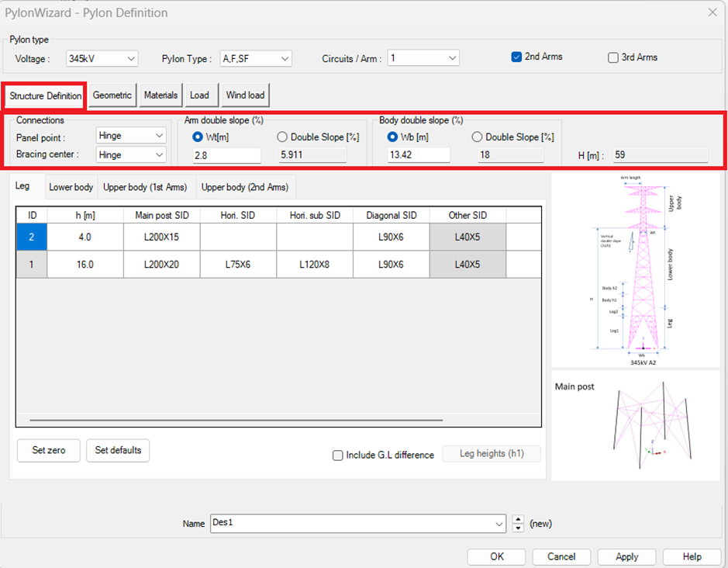Uncheck the 2nd Arms checkbox
Image resolution: width=728 pixels, height=568 pixels.
[x=516, y=57]
